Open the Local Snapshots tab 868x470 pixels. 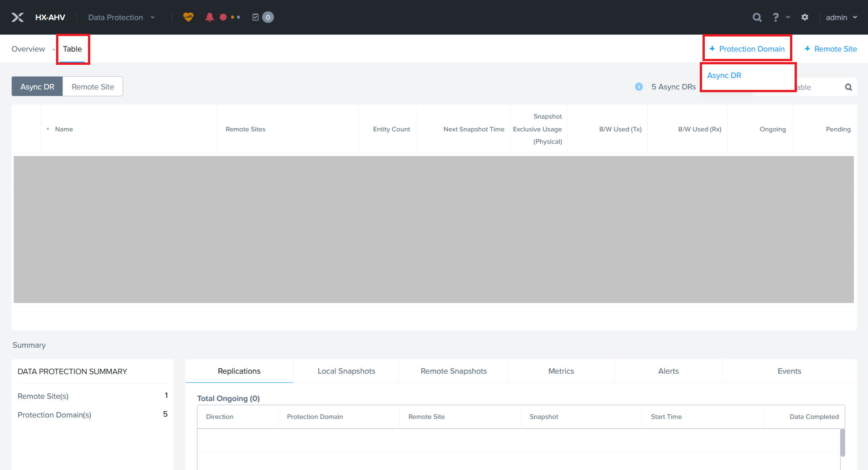click(x=346, y=371)
